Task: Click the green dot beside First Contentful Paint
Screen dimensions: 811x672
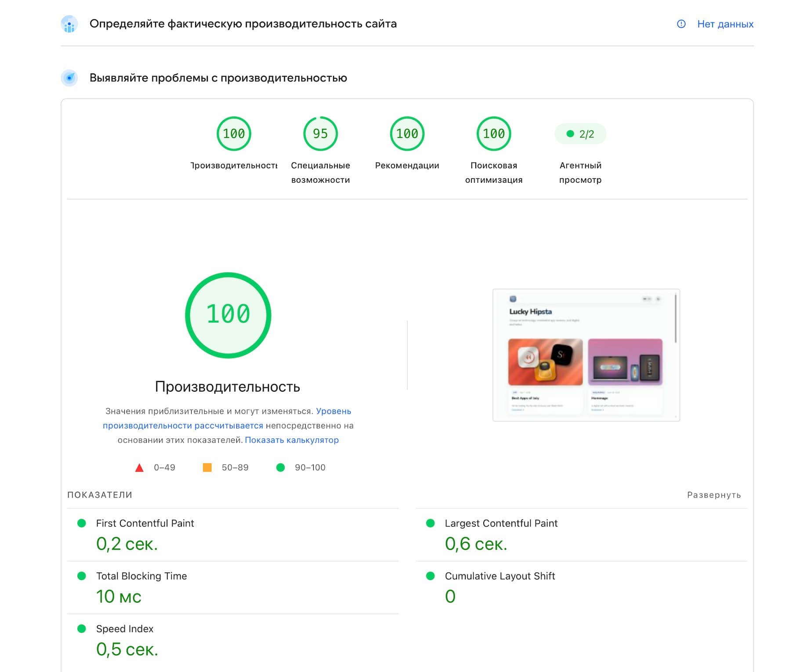Action: (x=81, y=523)
